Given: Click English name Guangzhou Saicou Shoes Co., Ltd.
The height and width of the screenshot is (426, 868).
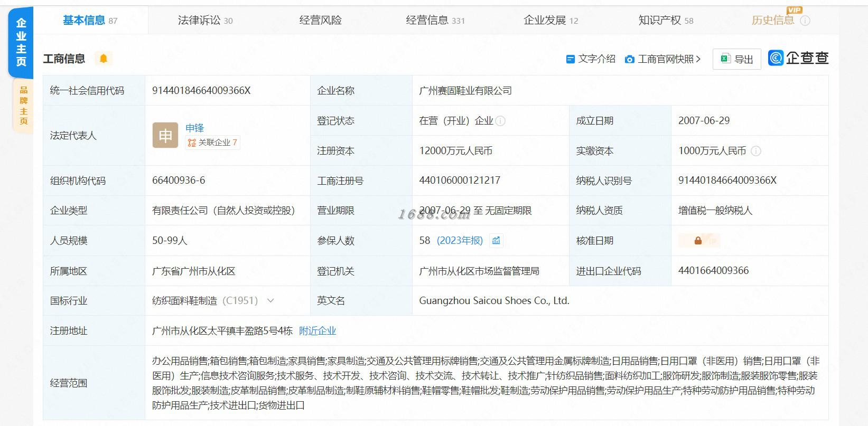Looking at the screenshot, I should [x=494, y=301].
